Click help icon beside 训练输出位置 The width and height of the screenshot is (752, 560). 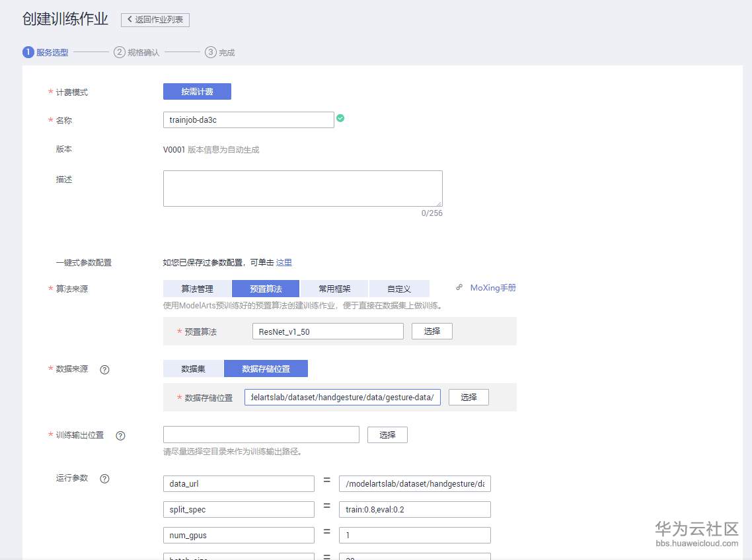pos(120,436)
